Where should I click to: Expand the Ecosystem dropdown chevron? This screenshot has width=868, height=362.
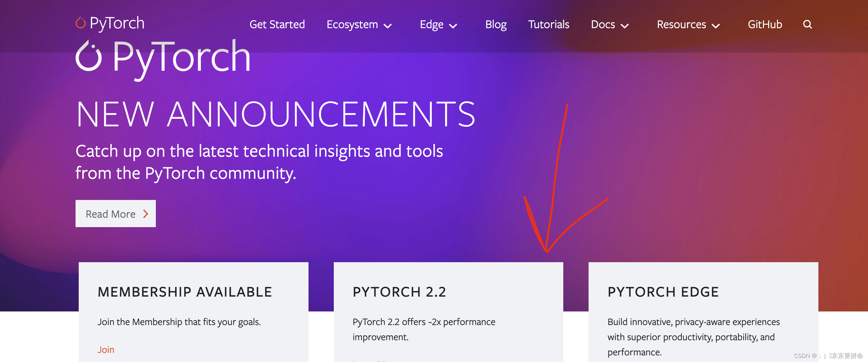(x=388, y=26)
